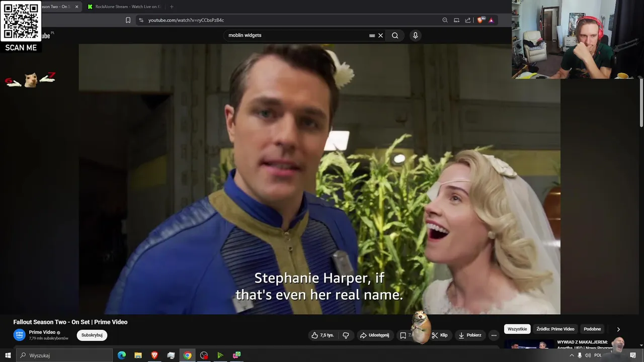644x362 pixels.
Task: Click the Udostępnij share button
Action: [x=374, y=335]
